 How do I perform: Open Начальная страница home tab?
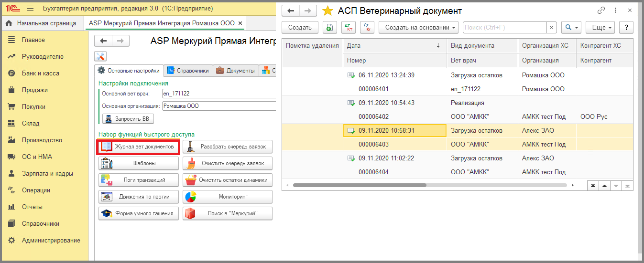42,23
